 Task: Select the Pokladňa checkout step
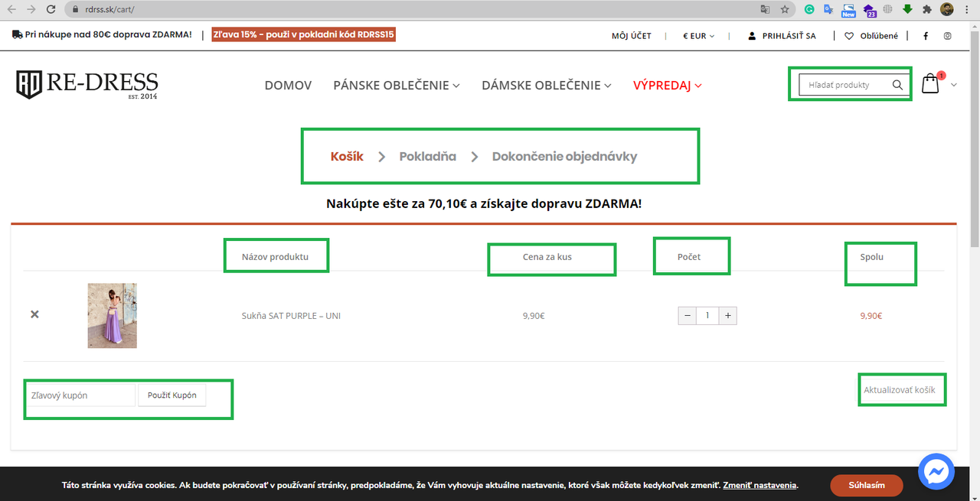click(427, 156)
